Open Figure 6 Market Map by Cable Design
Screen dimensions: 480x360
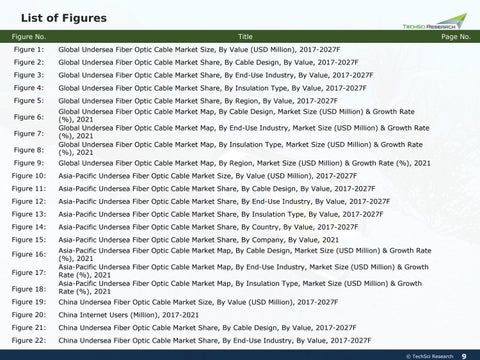(x=236, y=115)
